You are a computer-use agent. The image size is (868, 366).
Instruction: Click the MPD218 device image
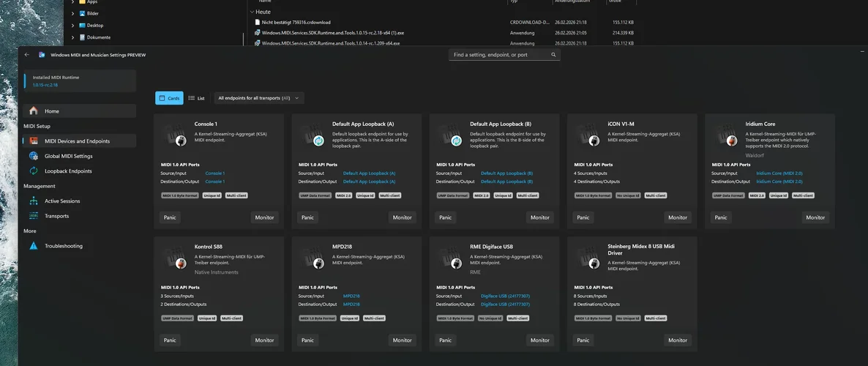click(x=313, y=258)
